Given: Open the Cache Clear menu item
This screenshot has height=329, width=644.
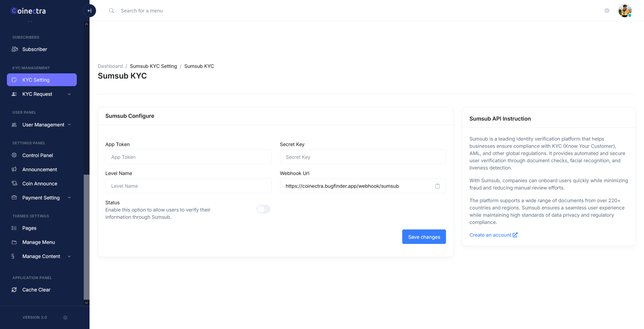Looking at the screenshot, I should pyautogui.click(x=42, y=290).
